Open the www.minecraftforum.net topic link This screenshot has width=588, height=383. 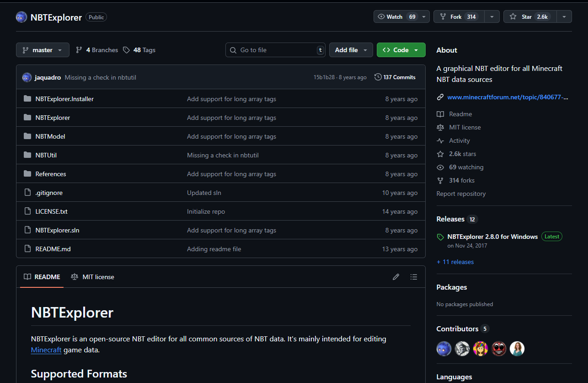(x=508, y=97)
